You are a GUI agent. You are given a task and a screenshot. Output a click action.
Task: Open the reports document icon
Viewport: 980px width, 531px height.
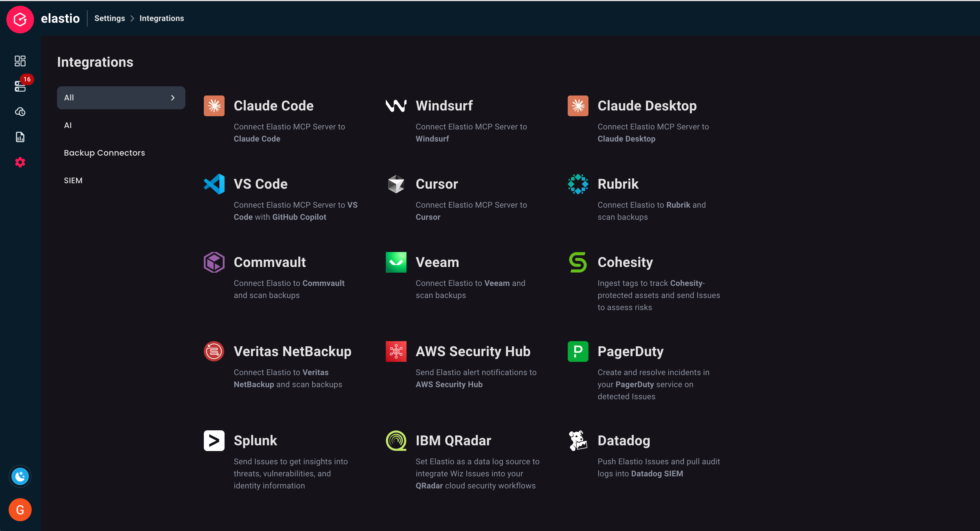[20, 137]
